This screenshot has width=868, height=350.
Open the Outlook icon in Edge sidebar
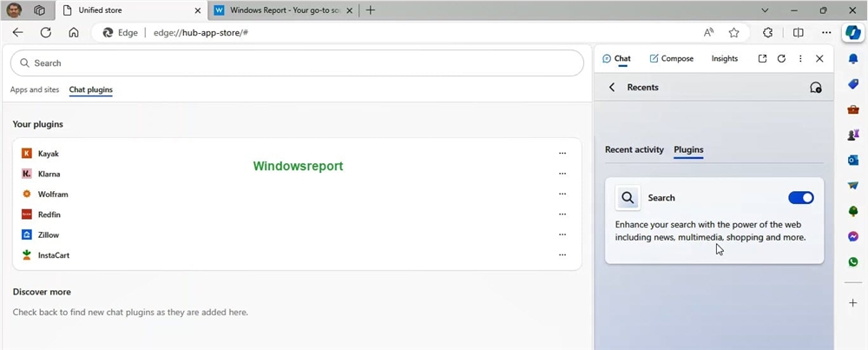[853, 161]
